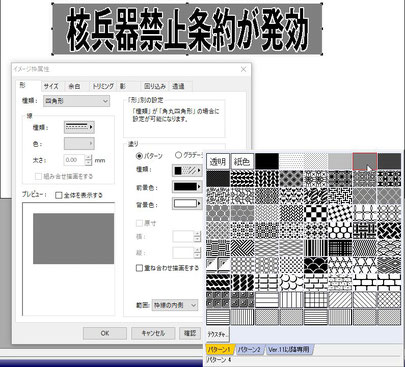Switch to the サイズ tab
The height and width of the screenshot is (367, 405).
coord(51,86)
